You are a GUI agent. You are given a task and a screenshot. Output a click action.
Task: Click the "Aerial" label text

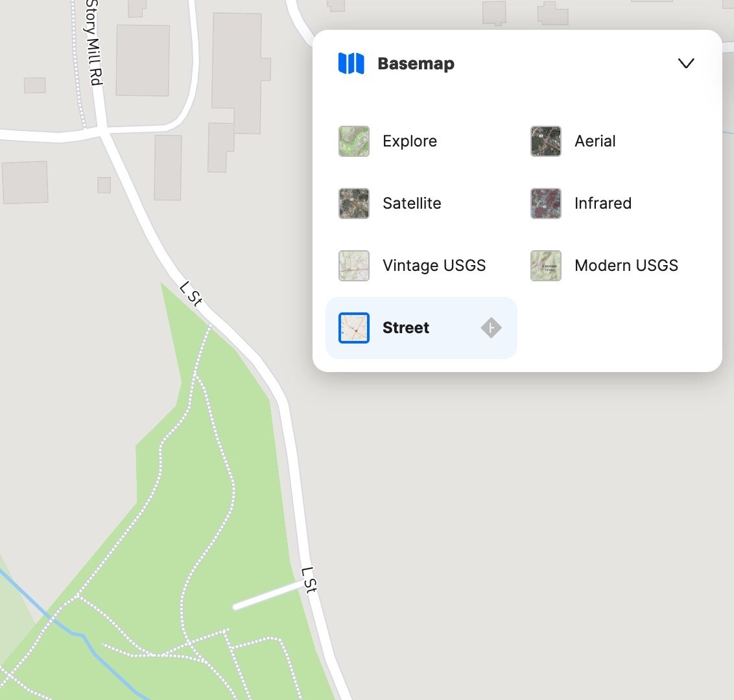pos(595,141)
